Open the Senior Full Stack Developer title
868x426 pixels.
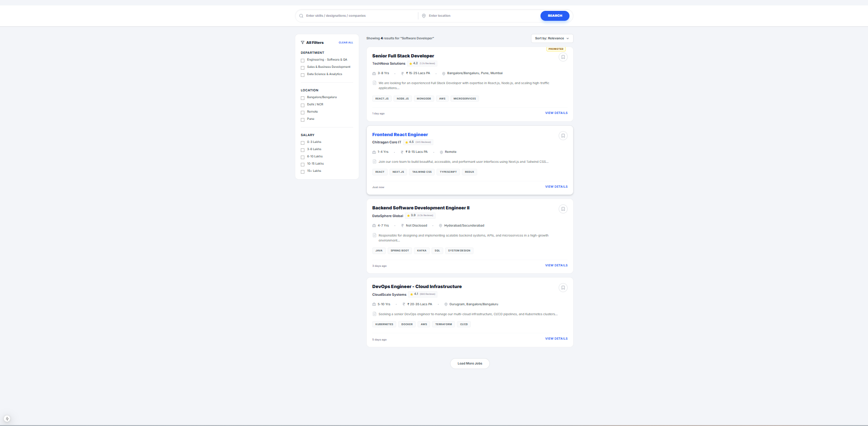coord(403,56)
